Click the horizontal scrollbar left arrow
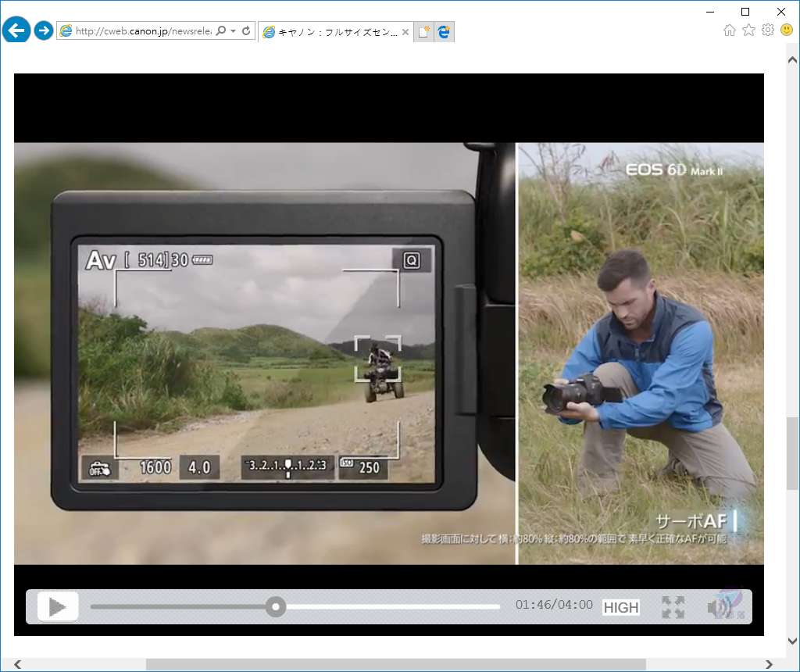This screenshot has height=672, width=800. [18, 664]
